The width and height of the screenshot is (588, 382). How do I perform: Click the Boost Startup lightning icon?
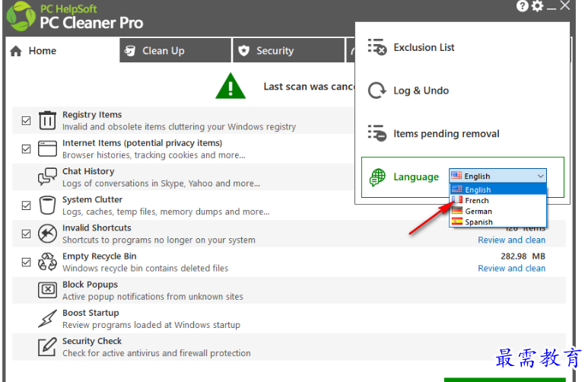pos(47,319)
